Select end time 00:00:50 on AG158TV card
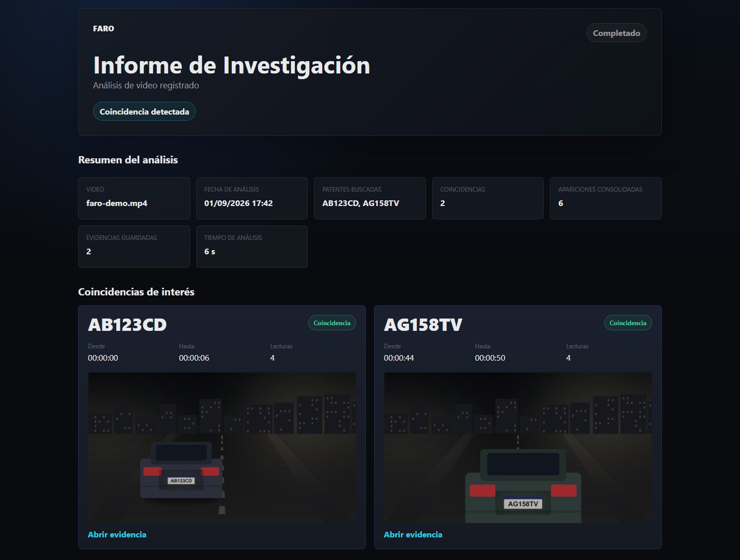This screenshot has width=740, height=560. click(490, 358)
